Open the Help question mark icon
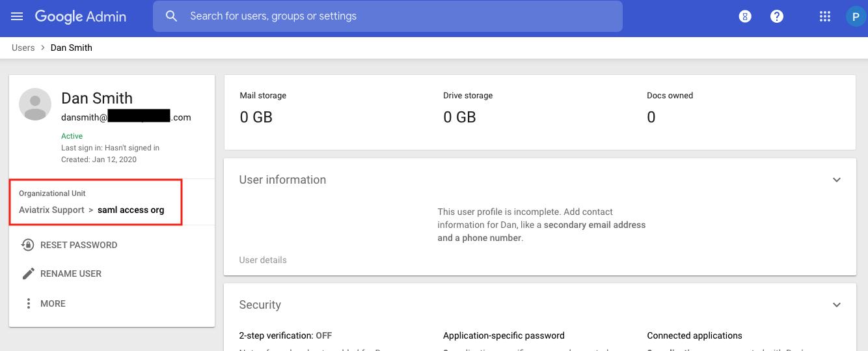This screenshot has height=351, width=868. click(x=777, y=17)
